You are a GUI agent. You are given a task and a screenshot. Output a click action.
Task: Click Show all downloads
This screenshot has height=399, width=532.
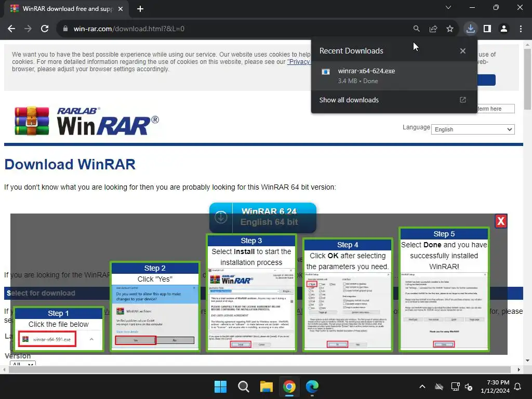pyautogui.click(x=349, y=100)
